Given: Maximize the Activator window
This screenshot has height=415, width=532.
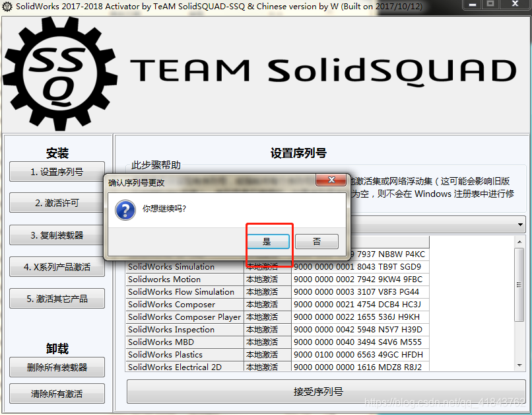Looking at the screenshot, I should click(490, 4).
